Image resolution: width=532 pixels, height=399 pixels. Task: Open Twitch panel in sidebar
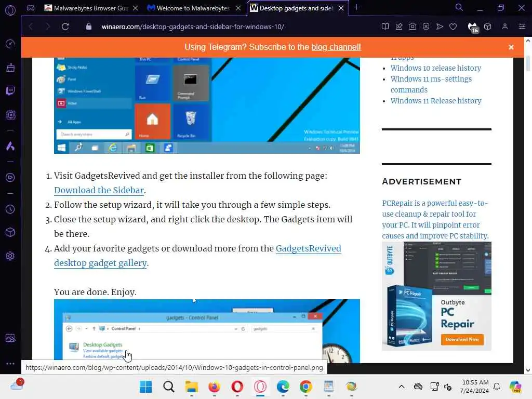pos(10,91)
